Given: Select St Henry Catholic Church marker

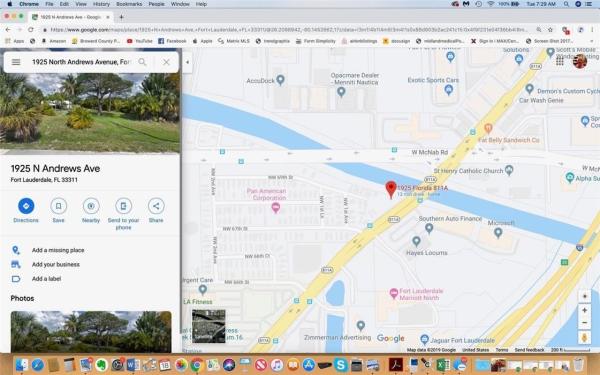Looking at the screenshot, I should (509, 170).
